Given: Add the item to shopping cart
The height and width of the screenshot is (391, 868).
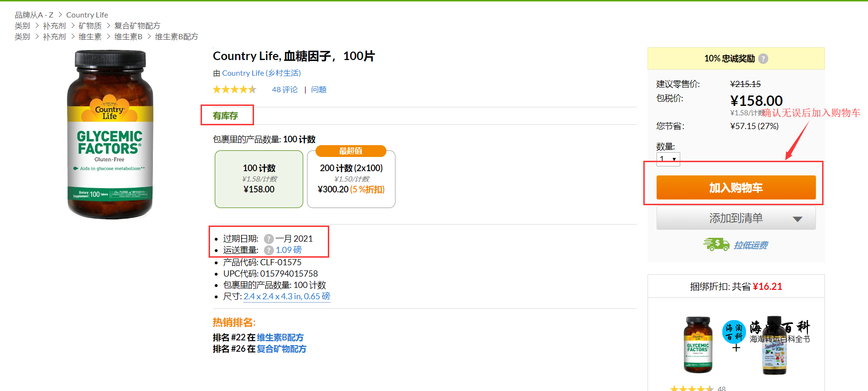Looking at the screenshot, I should coord(736,188).
